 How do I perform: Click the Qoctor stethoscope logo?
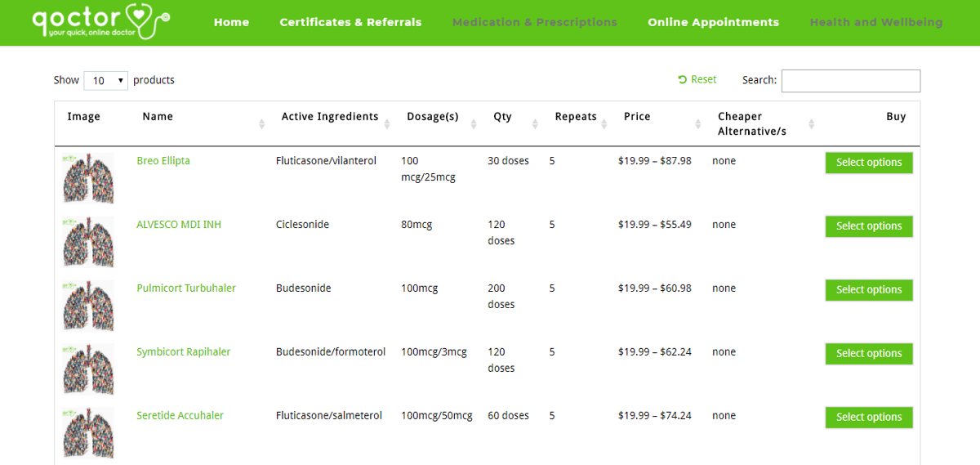tap(100, 22)
